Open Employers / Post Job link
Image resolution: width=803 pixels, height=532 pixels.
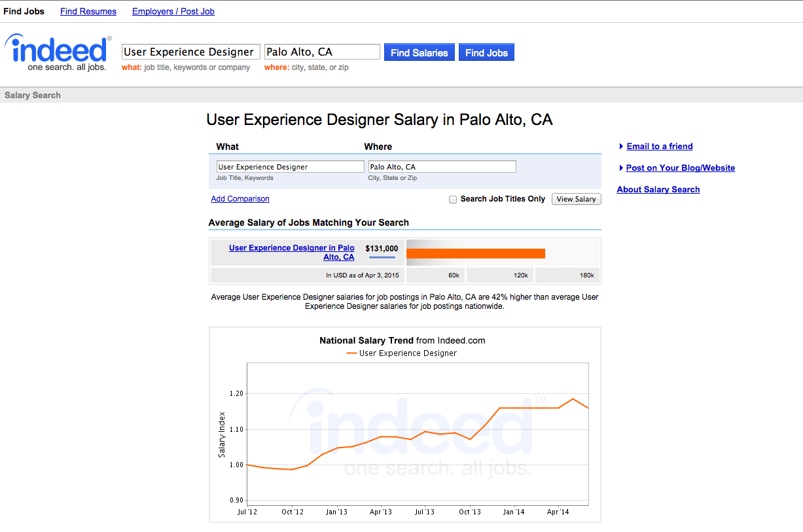coord(173,11)
